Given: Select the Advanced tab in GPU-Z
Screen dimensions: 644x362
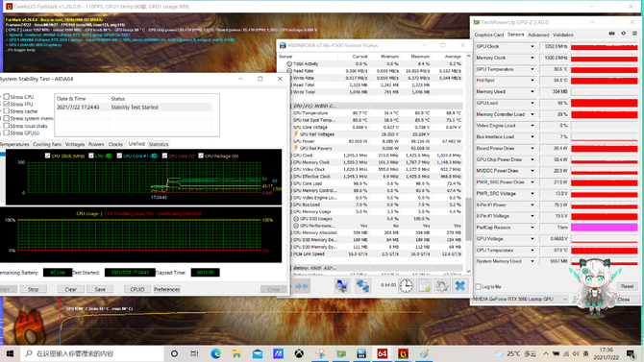Looking at the screenshot, I should [x=538, y=35].
